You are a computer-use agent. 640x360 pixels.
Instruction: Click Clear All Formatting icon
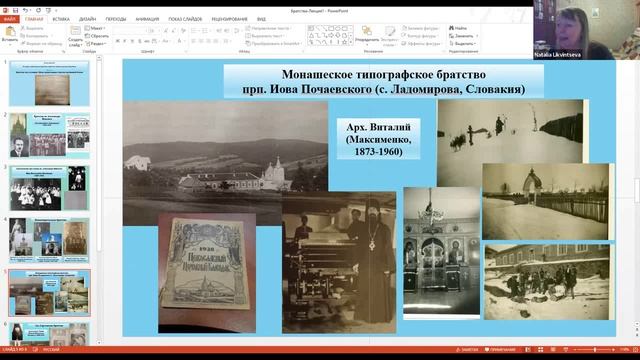(x=184, y=30)
